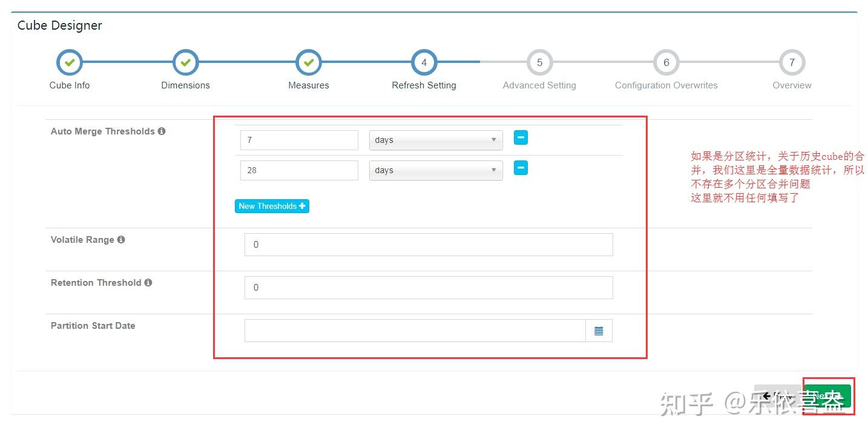The width and height of the screenshot is (868, 439).
Task: Go to step 7 Overview circle
Action: tap(792, 62)
